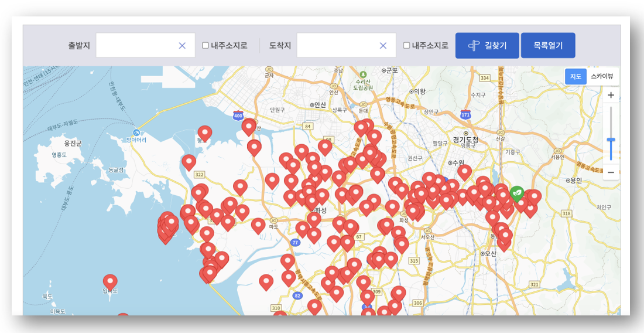Click the route 322 road badge
Screen dimensions: 644x333
pyautogui.click(x=200, y=175)
